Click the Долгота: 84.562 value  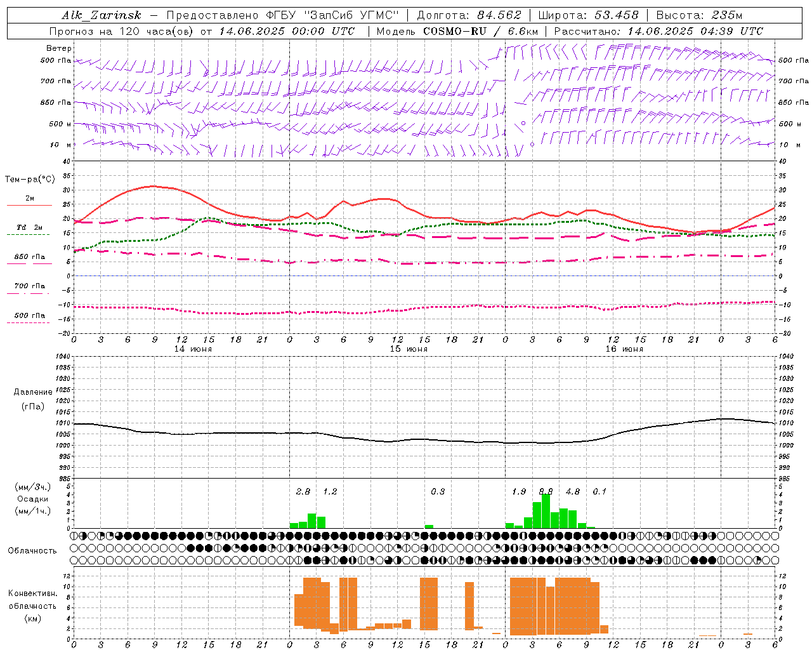(x=469, y=15)
